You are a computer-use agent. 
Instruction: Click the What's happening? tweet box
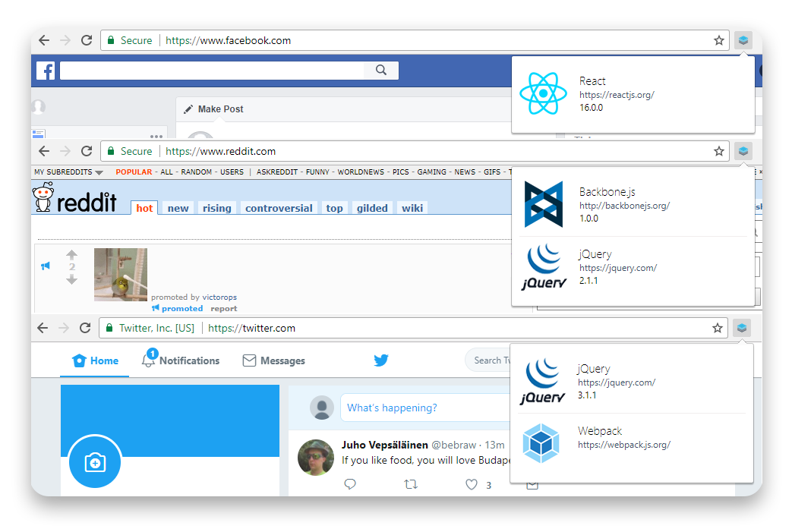426,408
